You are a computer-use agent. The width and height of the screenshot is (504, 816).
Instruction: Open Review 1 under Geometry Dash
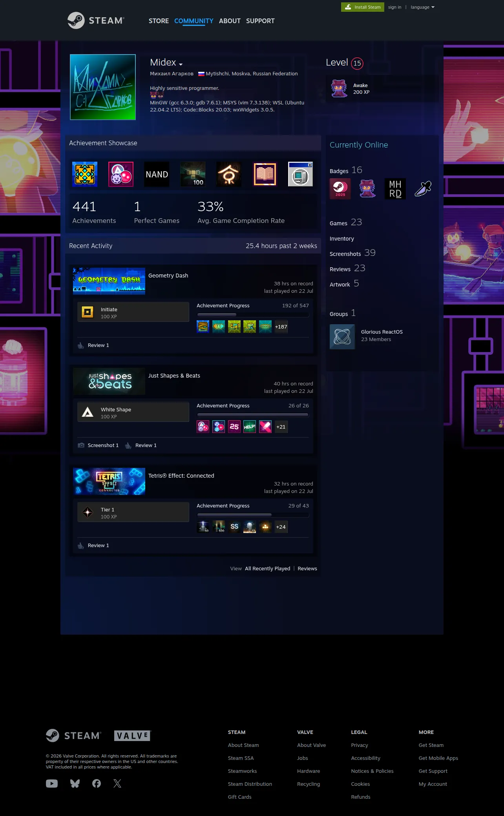[98, 345]
